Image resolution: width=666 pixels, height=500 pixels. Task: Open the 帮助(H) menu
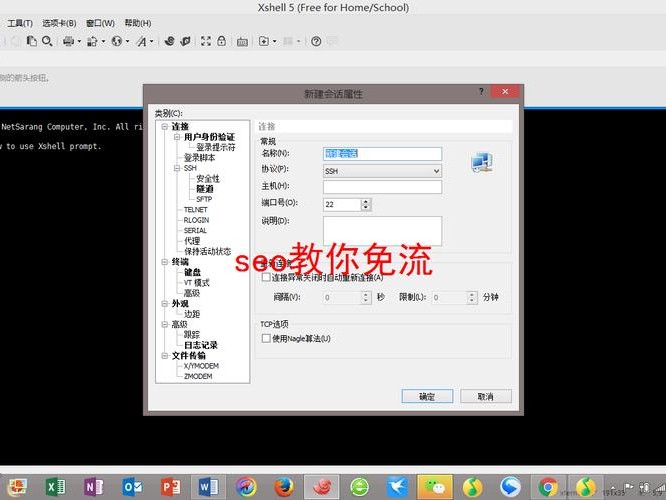(138, 23)
